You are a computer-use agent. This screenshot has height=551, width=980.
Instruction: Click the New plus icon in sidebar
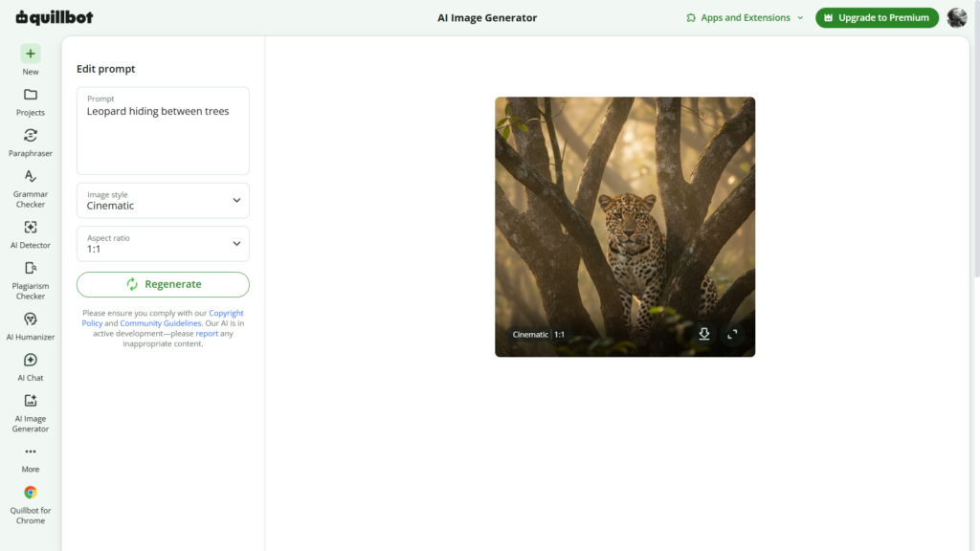coord(30,54)
